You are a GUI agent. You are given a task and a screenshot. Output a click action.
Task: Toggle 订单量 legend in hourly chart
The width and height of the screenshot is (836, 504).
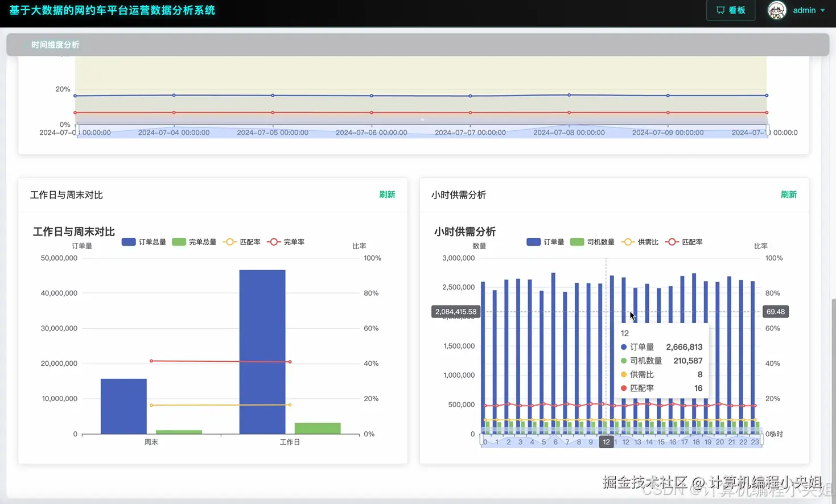pos(545,242)
